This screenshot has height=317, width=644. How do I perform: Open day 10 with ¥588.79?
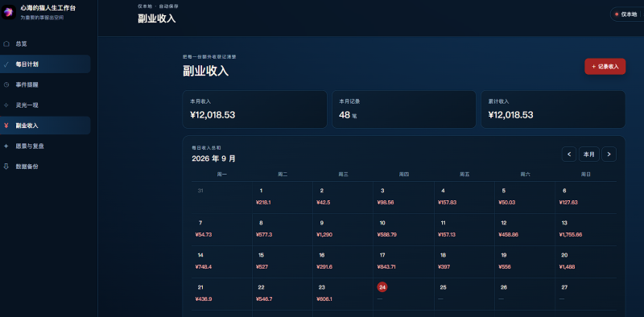pyautogui.click(x=404, y=229)
